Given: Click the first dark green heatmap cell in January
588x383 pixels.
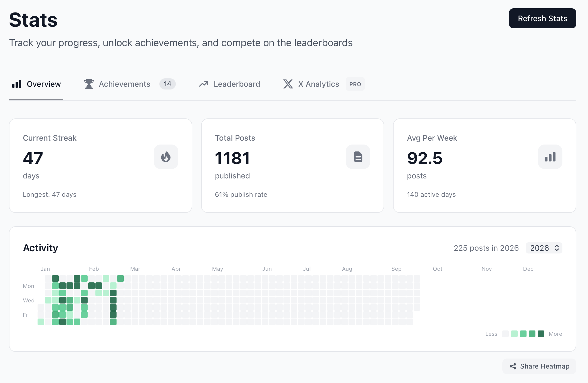Looking at the screenshot, I should click(x=55, y=278).
